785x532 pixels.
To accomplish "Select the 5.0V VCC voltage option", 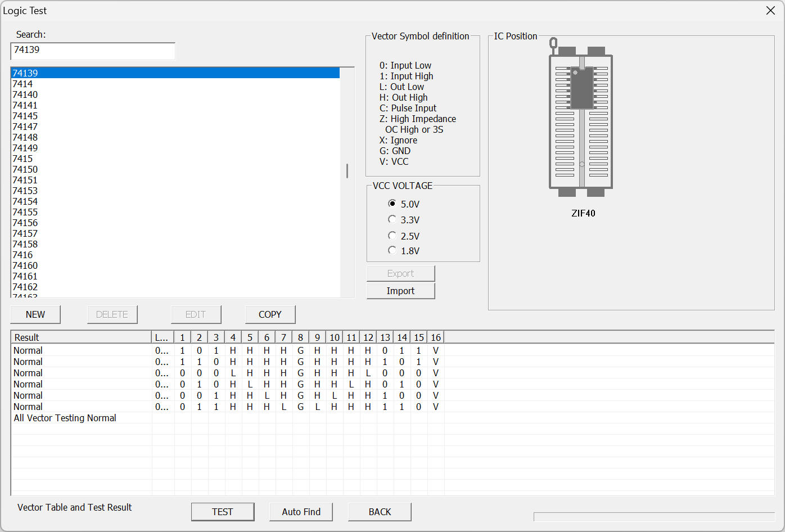I will pos(404,204).
